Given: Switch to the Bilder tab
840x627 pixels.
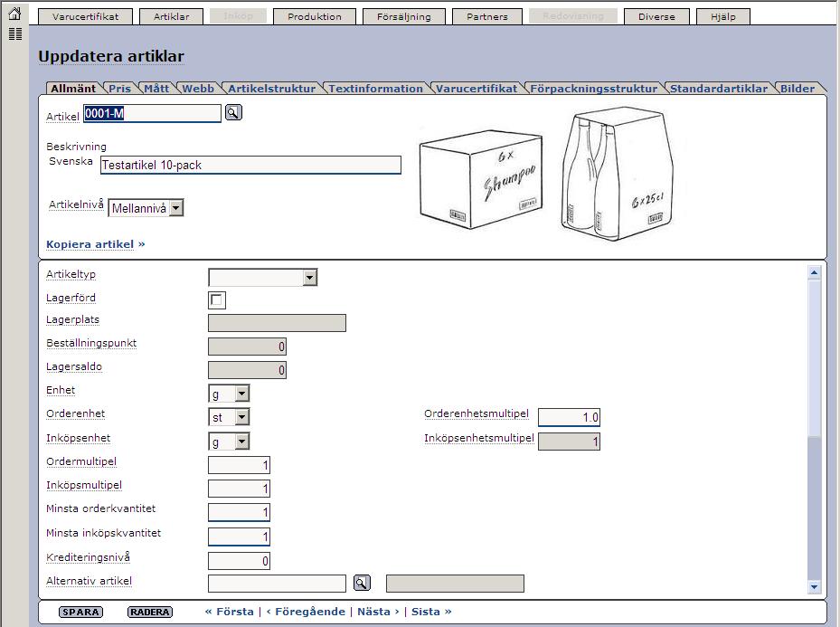Looking at the screenshot, I should coord(798,89).
